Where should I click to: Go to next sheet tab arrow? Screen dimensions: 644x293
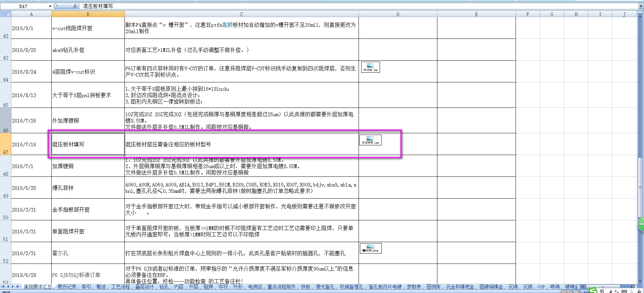point(13,287)
